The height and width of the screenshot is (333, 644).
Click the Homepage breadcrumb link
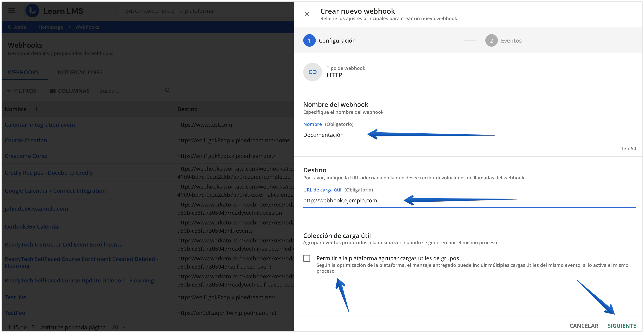tap(51, 27)
